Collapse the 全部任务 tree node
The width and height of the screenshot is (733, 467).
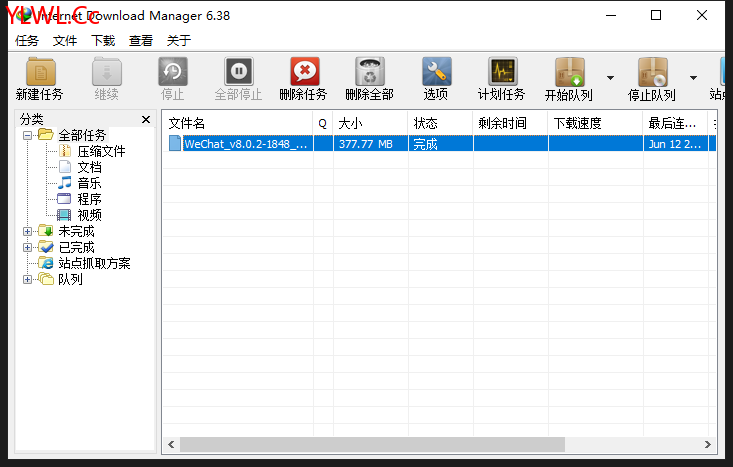(x=28, y=136)
